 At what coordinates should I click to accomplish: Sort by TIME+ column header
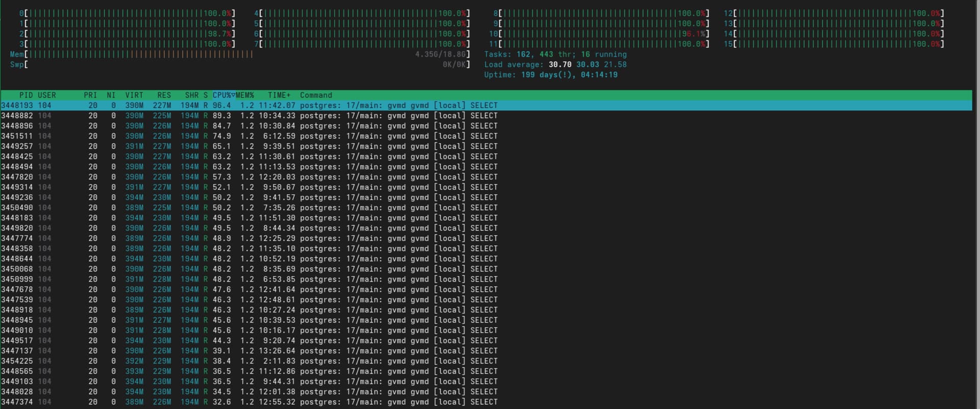(x=279, y=95)
